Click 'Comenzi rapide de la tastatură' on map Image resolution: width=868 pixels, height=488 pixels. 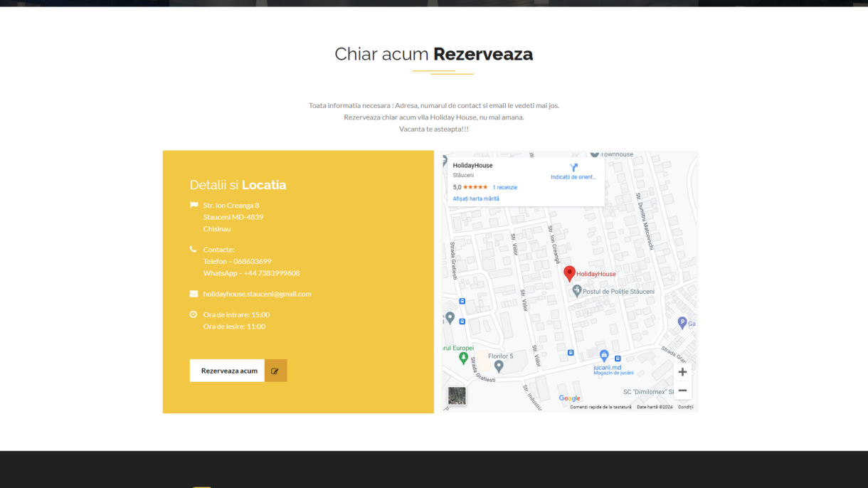click(600, 407)
